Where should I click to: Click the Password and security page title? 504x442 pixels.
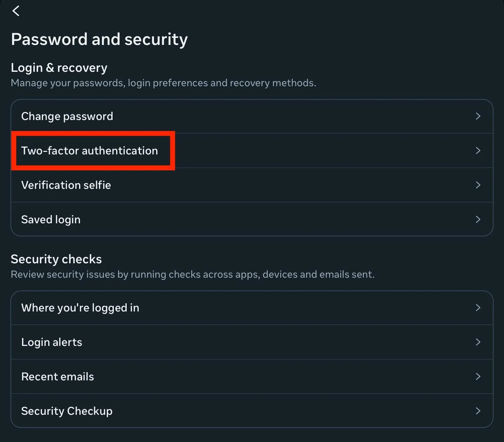click(x=99, y=39)
